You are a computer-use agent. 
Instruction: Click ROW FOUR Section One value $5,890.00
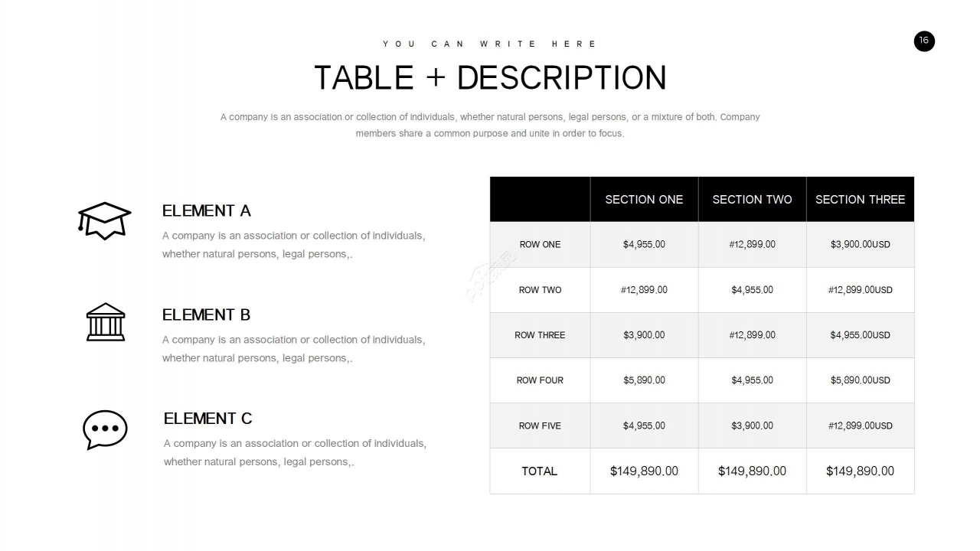click(x=644, y=380)
